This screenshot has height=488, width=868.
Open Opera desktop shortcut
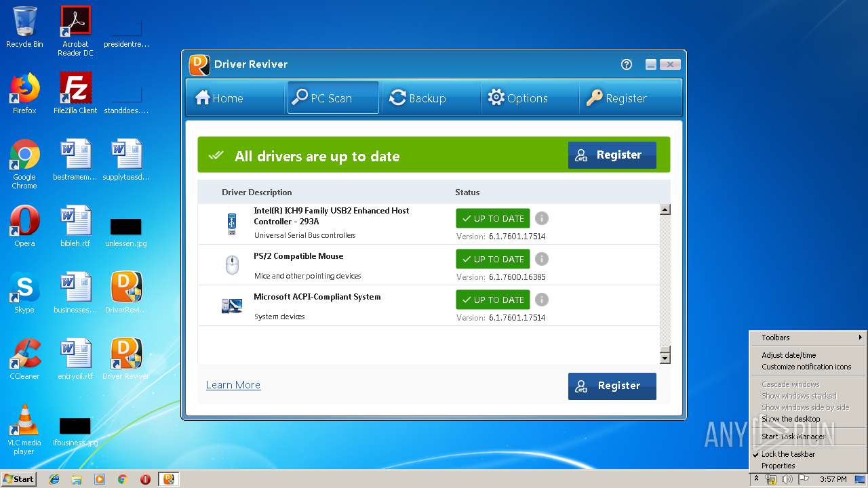click(24, 226)
